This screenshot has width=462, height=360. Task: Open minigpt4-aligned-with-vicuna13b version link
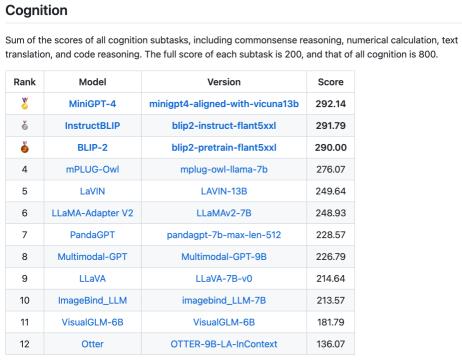(x=224, y=104)
